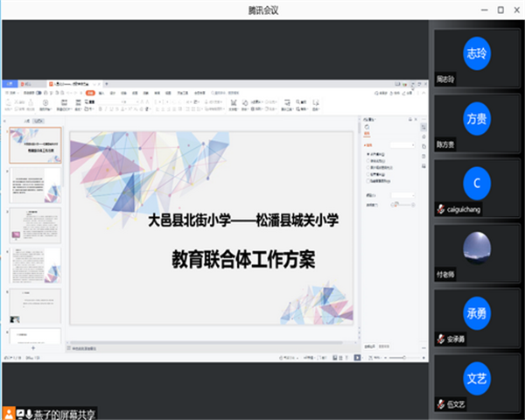The width and height of the screenshot is (525, 420).
Task: Click the screen-sharing presenter icon at bottom left
Action: (9, 412)
